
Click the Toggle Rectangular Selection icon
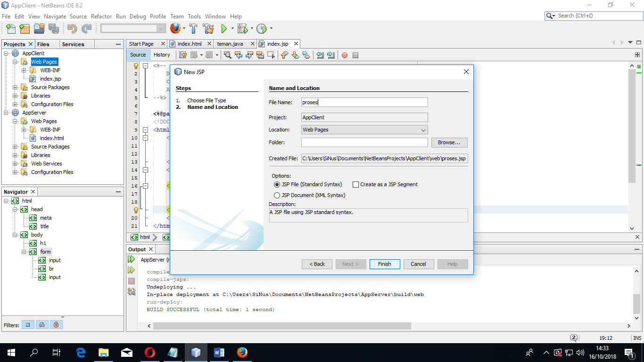[x=271, y=55]
